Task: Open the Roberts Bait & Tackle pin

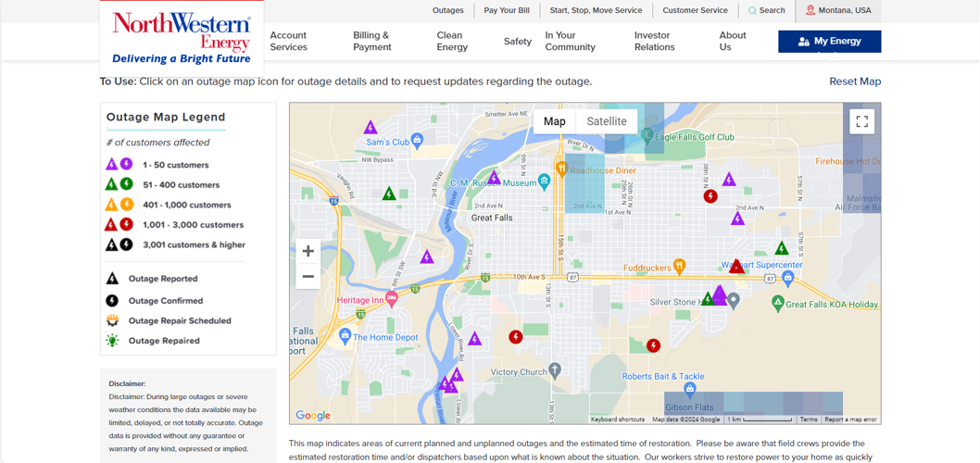Action: coord(690,391)
